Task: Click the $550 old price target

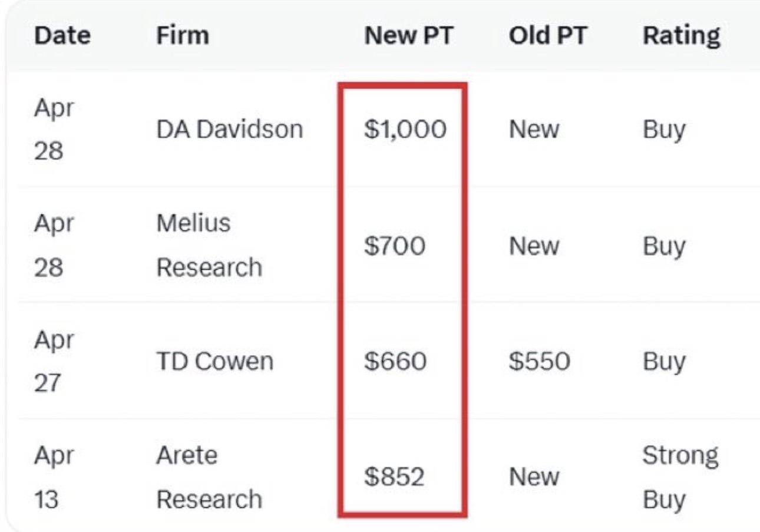Action: [540, 361]
